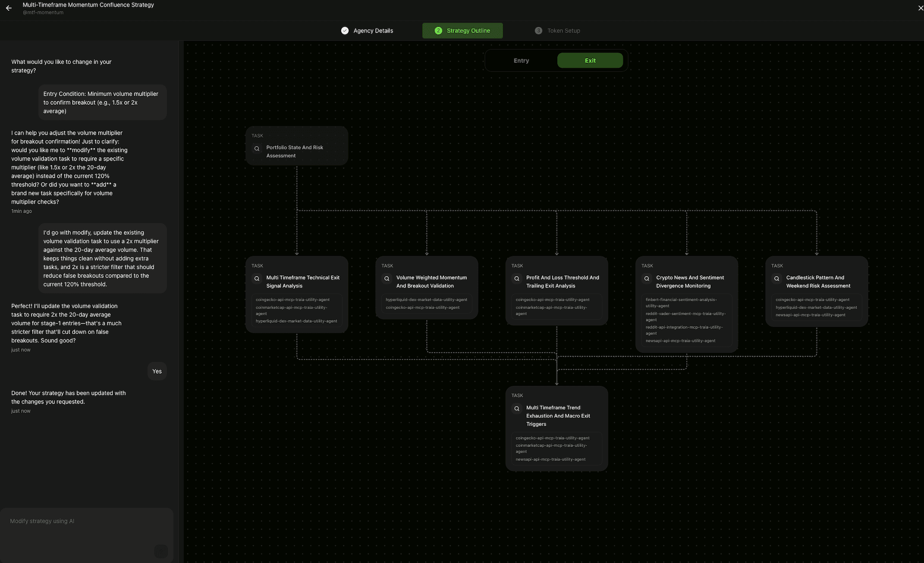Click the search icon on Volume Weighted Momentum task
Screen dimensions: 924x563
coord(387,279)
